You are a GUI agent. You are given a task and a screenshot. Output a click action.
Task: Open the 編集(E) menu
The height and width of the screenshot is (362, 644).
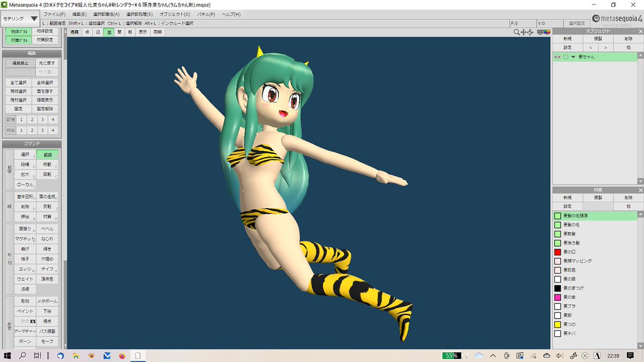tap(79, 14)
